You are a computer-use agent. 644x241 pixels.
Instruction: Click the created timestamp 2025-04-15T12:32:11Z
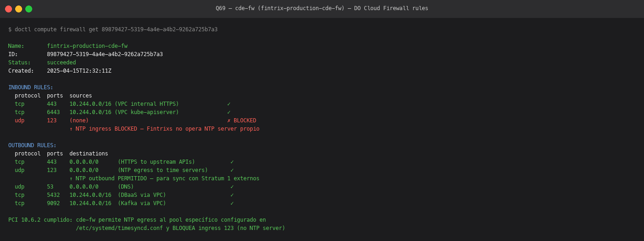[x=79, y=71]
